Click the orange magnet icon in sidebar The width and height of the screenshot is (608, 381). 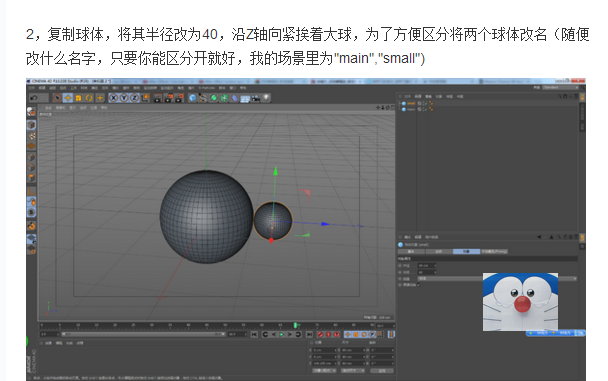(31, 226)
